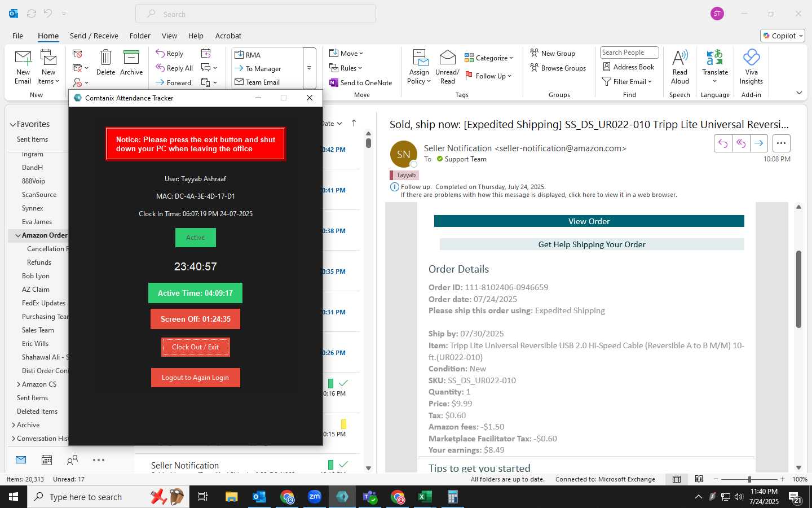Open the Follow Up dropdown
This screenshot has width=812, height=508.
[x=488, y=76]
